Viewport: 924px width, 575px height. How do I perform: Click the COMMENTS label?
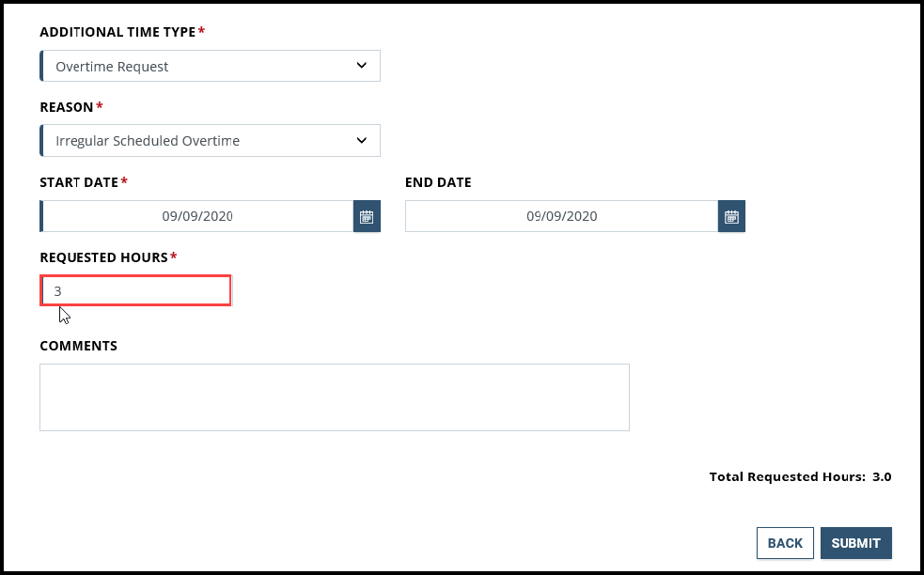78,345
